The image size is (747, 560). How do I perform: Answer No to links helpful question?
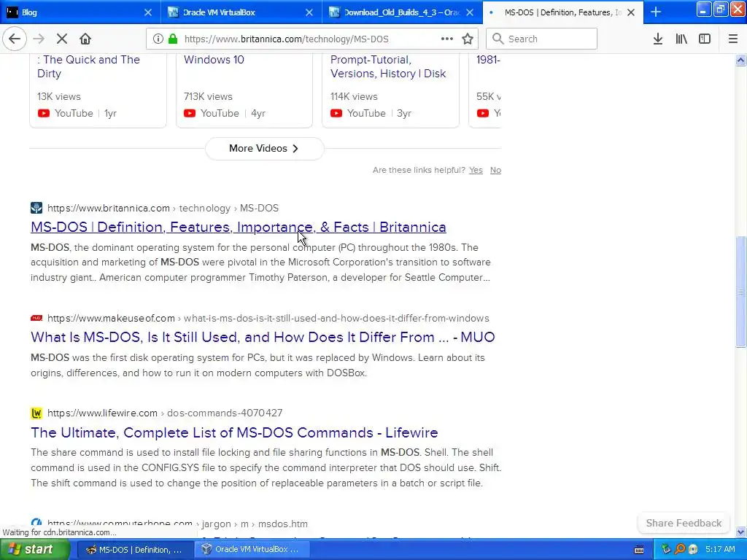click(x=495, y=170)
